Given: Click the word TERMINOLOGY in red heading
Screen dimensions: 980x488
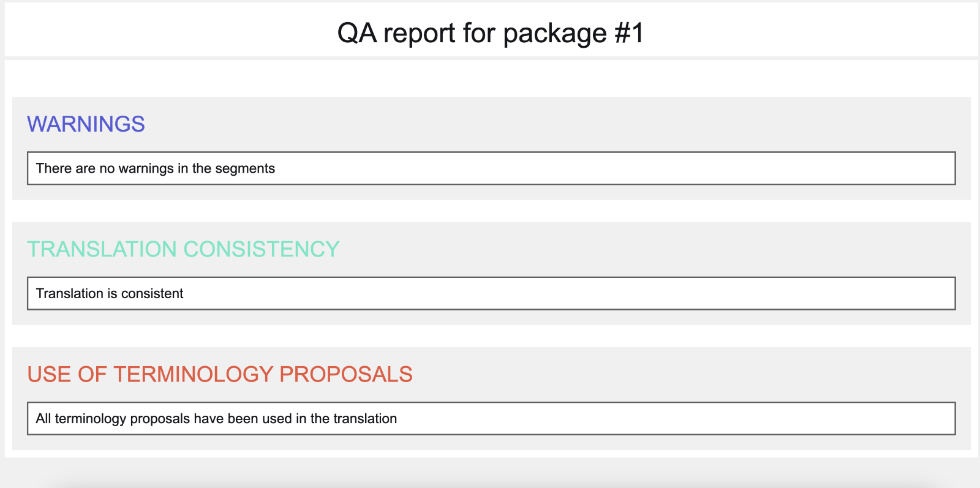Looking at the screenshot, I should [x=194, y=374].
